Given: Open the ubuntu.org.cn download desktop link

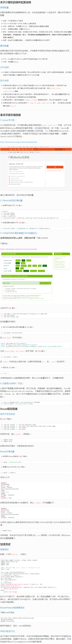Looking at the screenshot, I should (19, 142).
